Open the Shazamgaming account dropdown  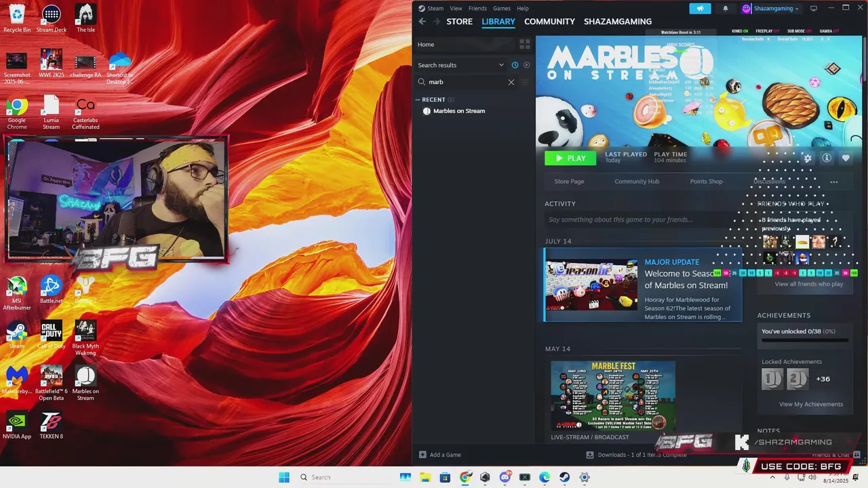[x=770, y=9]
